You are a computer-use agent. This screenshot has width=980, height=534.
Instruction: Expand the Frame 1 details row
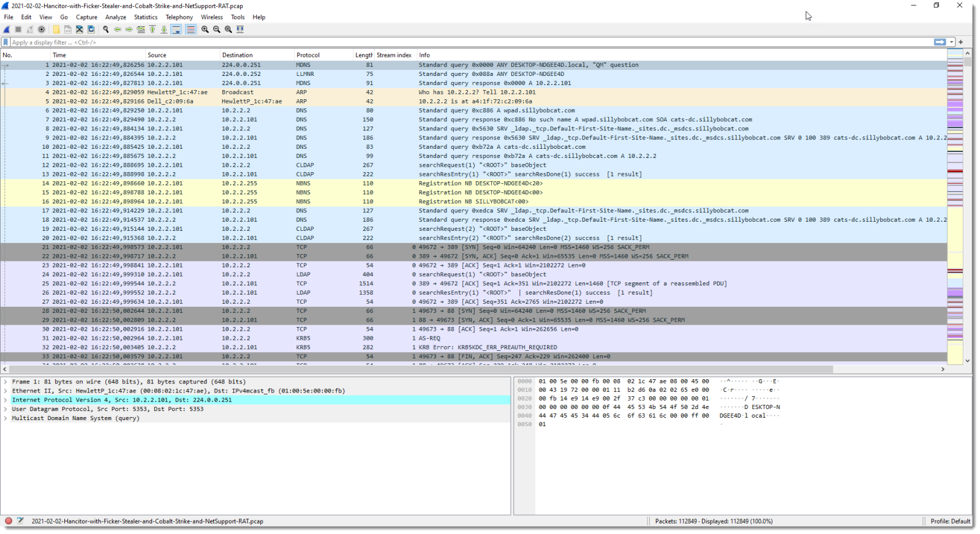tap(6, 382)
